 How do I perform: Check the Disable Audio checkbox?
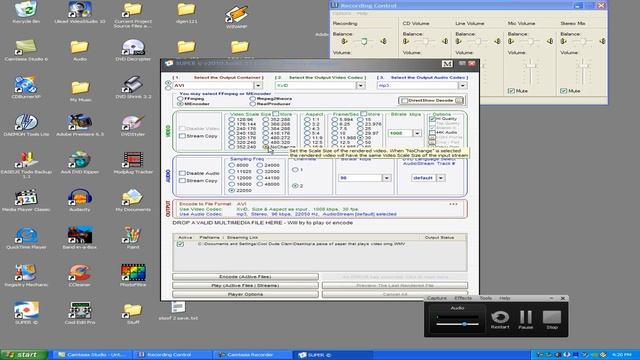pos(182,173)
